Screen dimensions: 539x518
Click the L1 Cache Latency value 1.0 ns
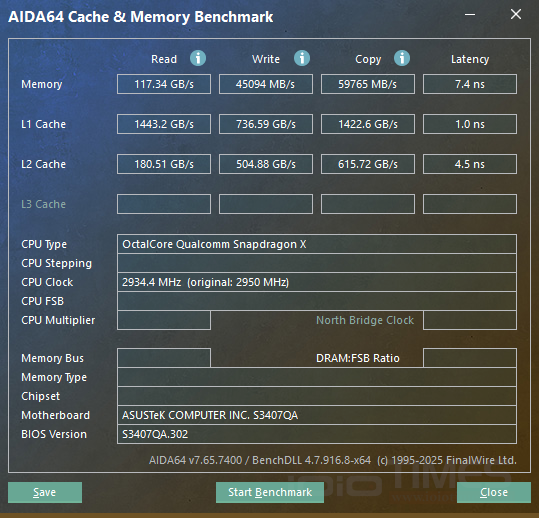pyautogui.click(x=470, y=124)
